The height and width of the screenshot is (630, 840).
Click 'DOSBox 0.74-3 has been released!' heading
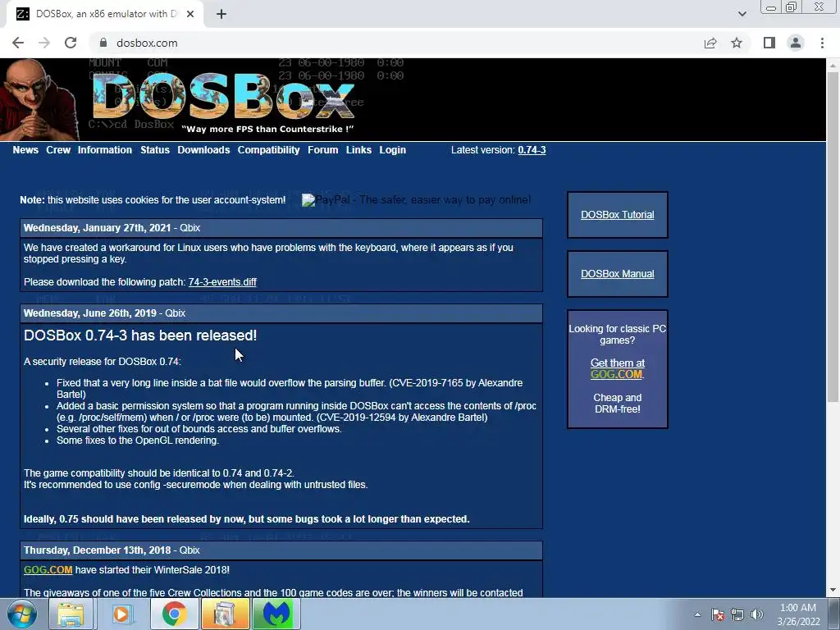click(140, 336)
